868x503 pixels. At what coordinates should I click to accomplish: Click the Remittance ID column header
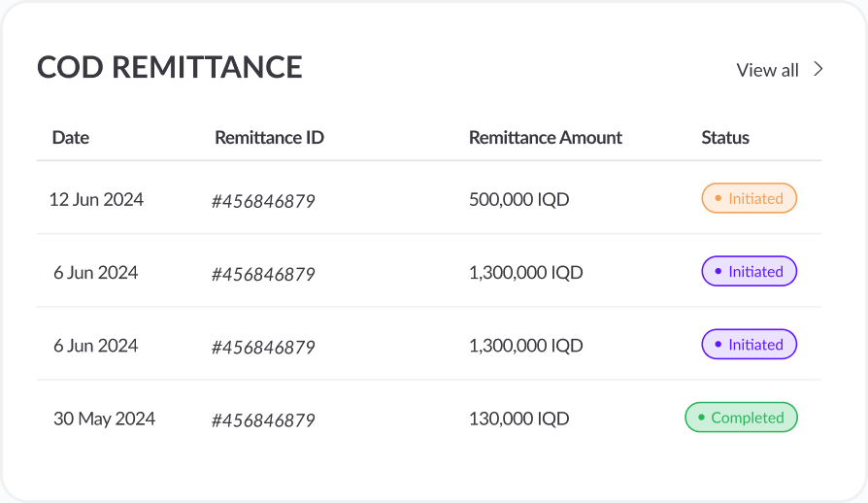click(x=269, y=137)
